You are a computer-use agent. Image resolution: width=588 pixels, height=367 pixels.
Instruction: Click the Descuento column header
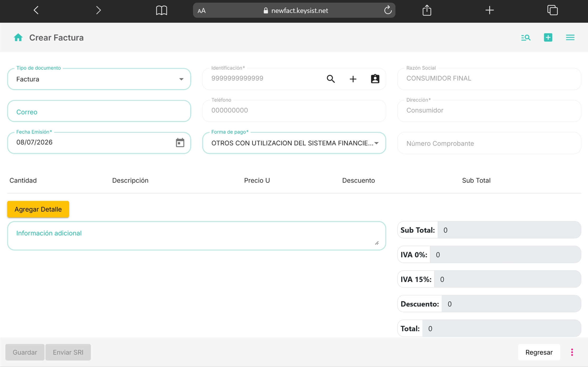tap(358, 180)
